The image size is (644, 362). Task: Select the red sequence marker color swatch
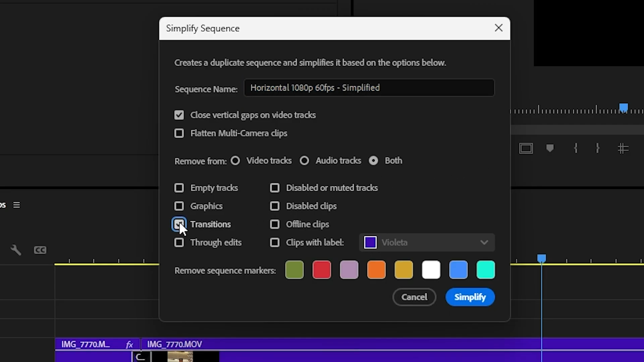pyautogui.click(x=322, y=270)
